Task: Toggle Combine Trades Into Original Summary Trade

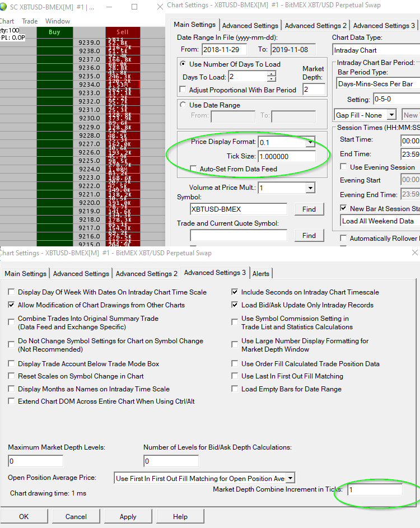Action: (11, 323)
